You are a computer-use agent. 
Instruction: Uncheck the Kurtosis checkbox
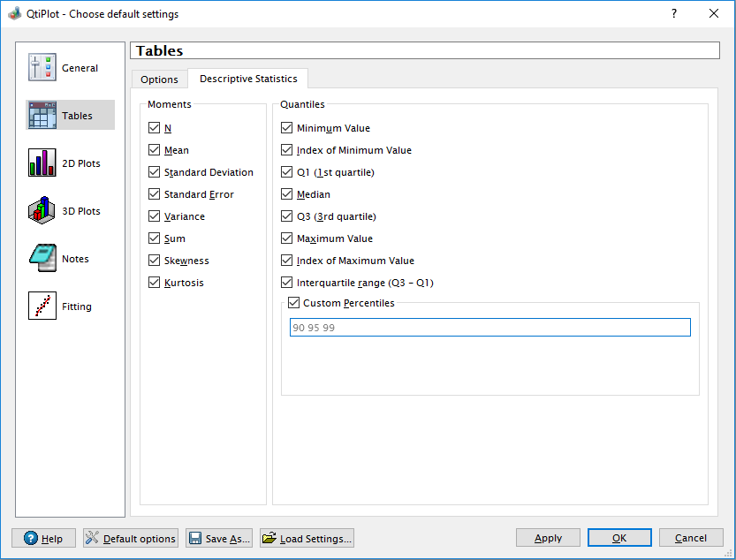[156, 283]
